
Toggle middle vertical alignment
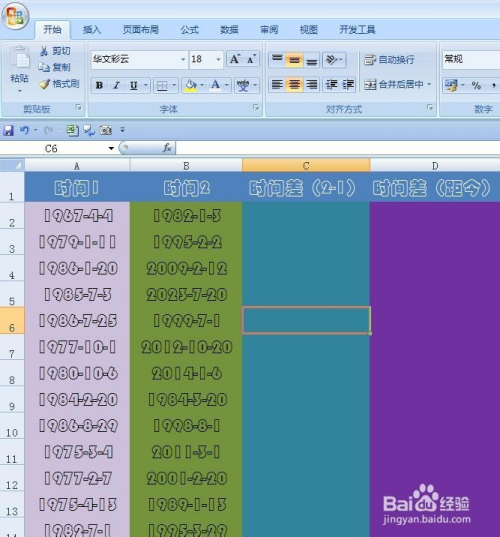click(x=294, y=60)
